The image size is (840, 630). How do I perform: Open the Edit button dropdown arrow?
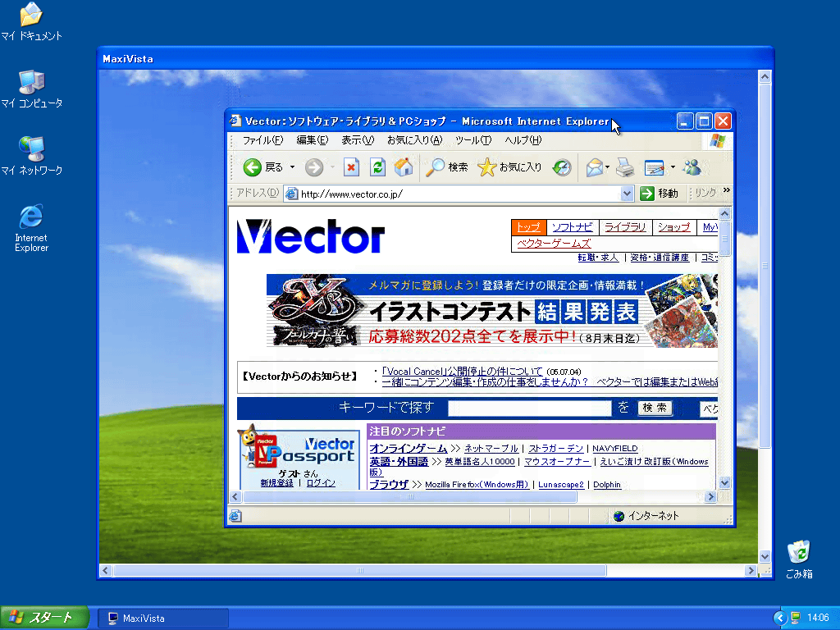point(673,167)
